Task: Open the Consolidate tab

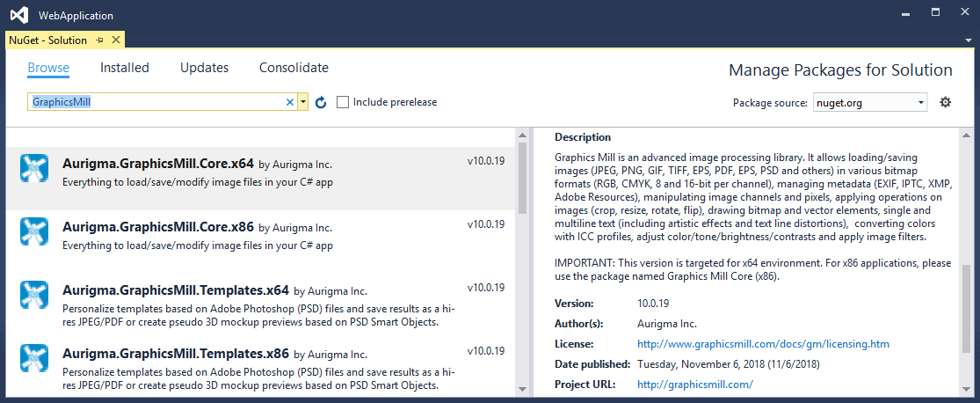Action: point(294,68)
